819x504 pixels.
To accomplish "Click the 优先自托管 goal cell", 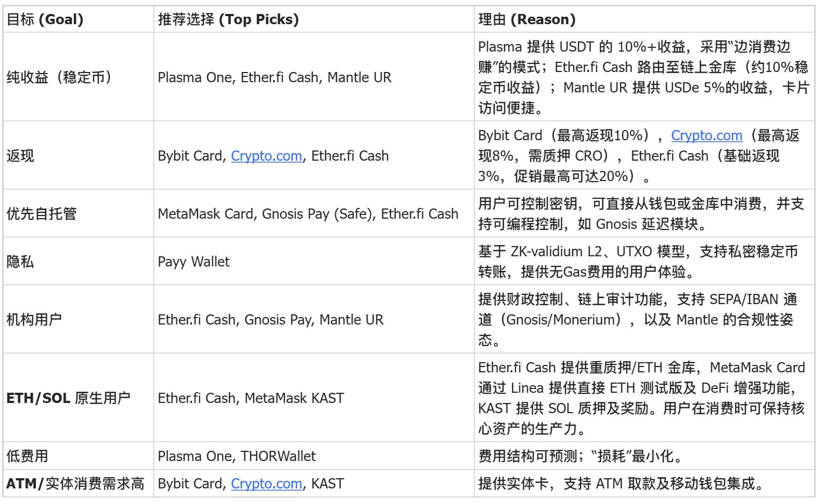I will (x=41, y=214).
